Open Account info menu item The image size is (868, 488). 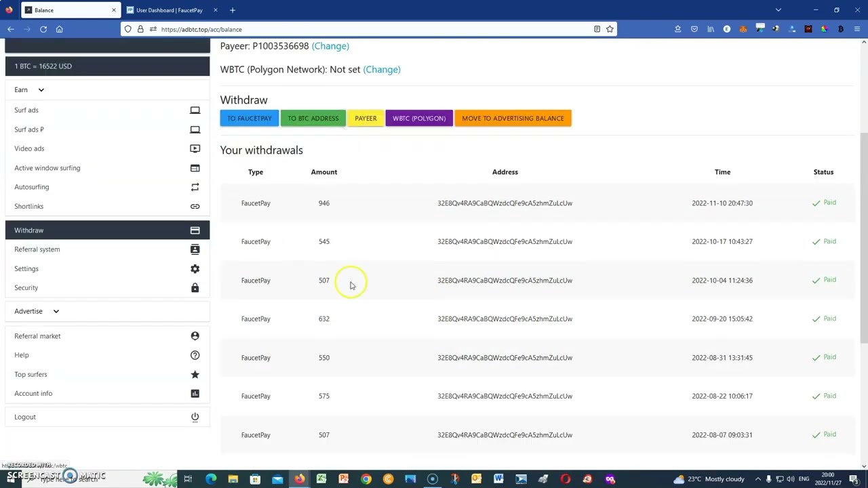point(107,393)
